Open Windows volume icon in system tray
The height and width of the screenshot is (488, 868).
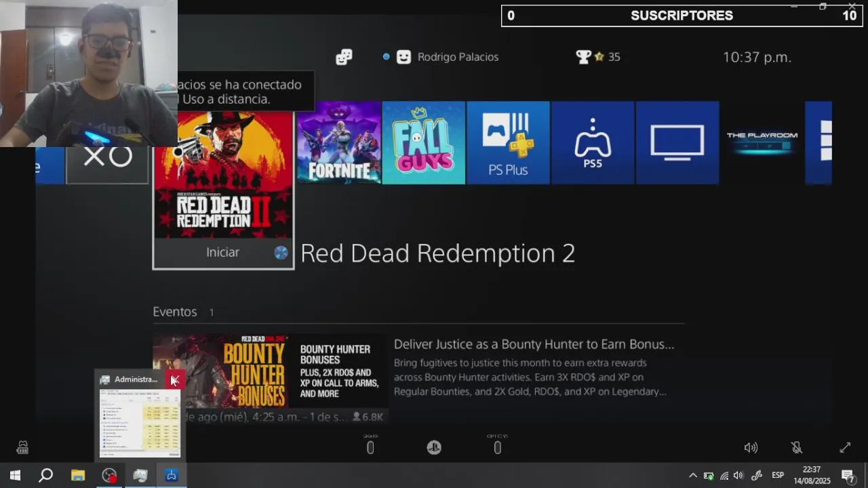coord(738,475)
